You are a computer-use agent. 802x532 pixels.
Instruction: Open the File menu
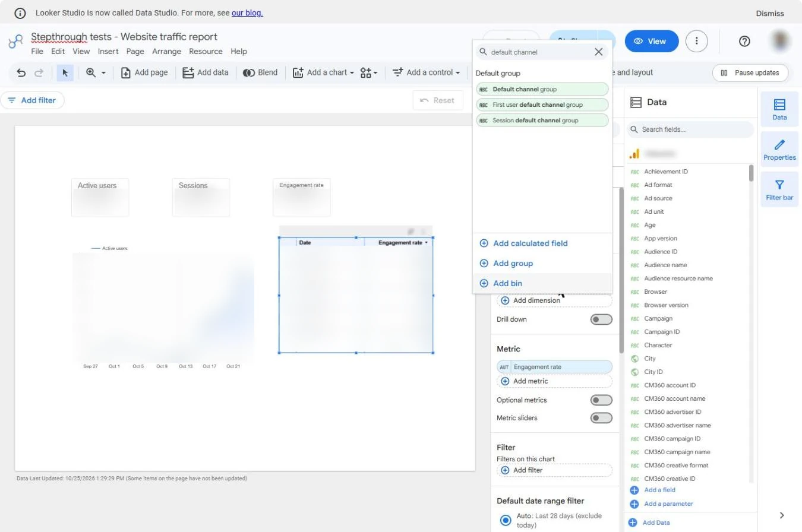[37, 52]
